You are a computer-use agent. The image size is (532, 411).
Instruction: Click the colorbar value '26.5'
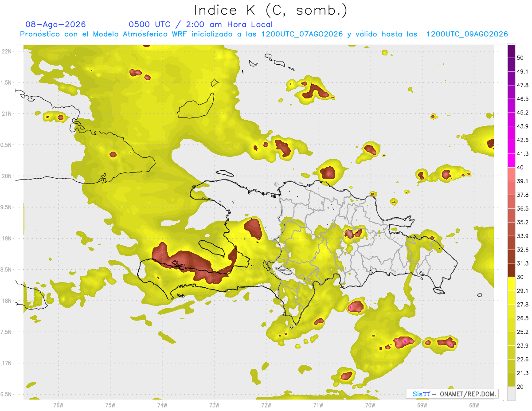coord(523,318)
